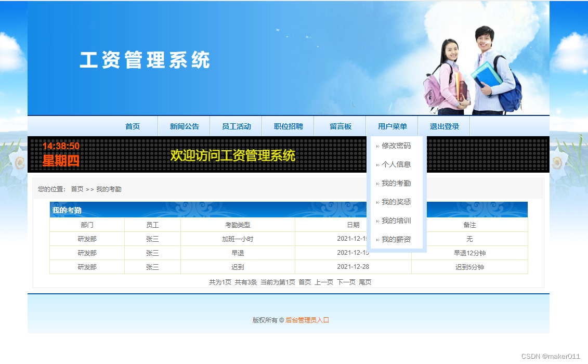Go to pagination 首页 link
Screen dimensions: 588x364
pyautogui.click(x=305, y=282)
